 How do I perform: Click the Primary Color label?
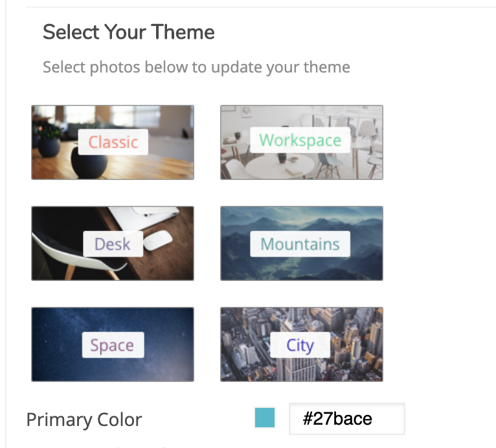(84, 420)
